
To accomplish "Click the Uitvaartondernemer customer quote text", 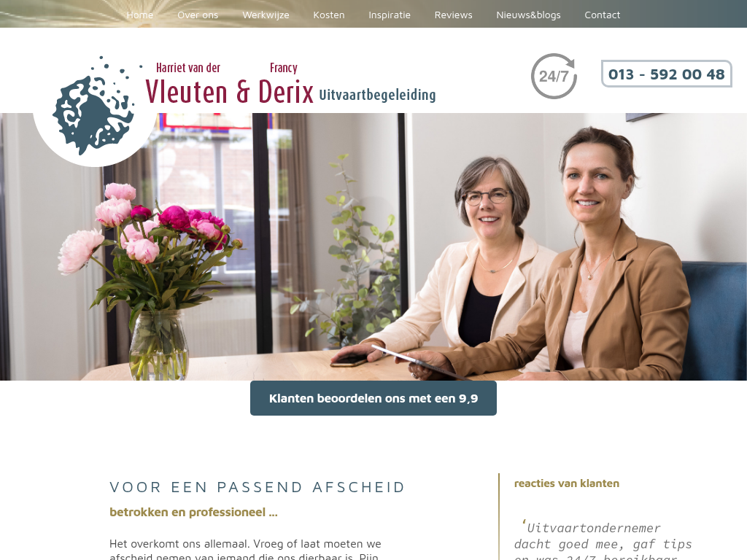I will pos(603,541).
